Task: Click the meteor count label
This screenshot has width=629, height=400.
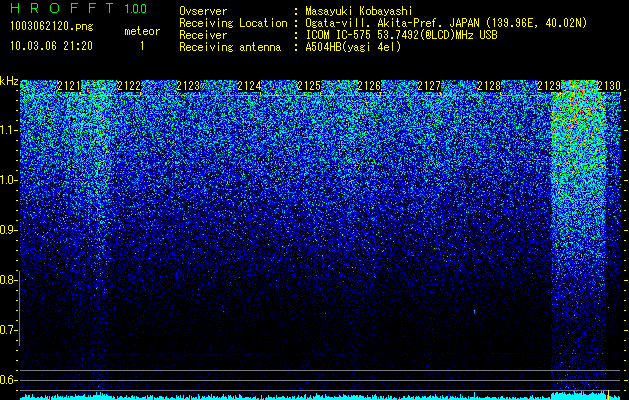Action: tap(142, 31)
